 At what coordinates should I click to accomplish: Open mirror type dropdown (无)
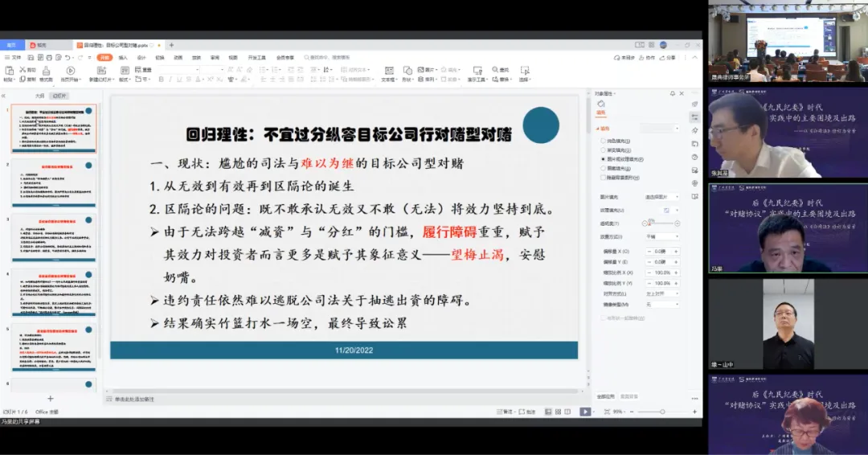click(x=662, y=305)
